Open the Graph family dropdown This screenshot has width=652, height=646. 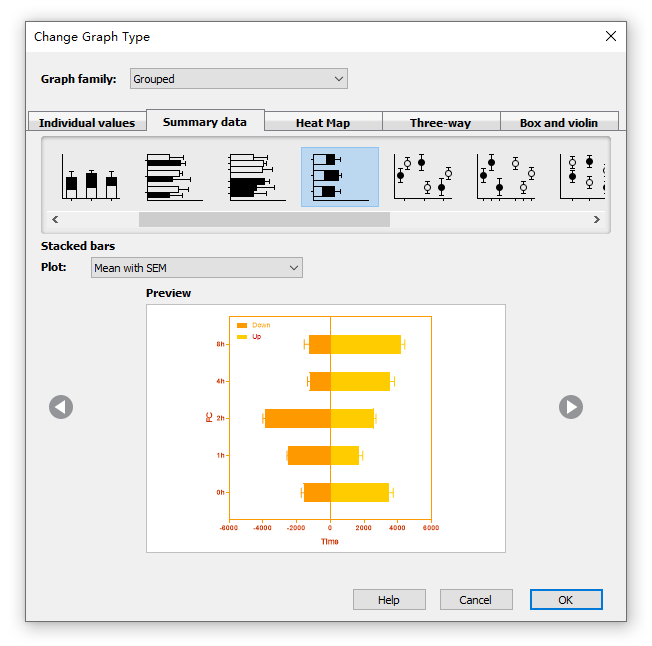tap(239, 79)
